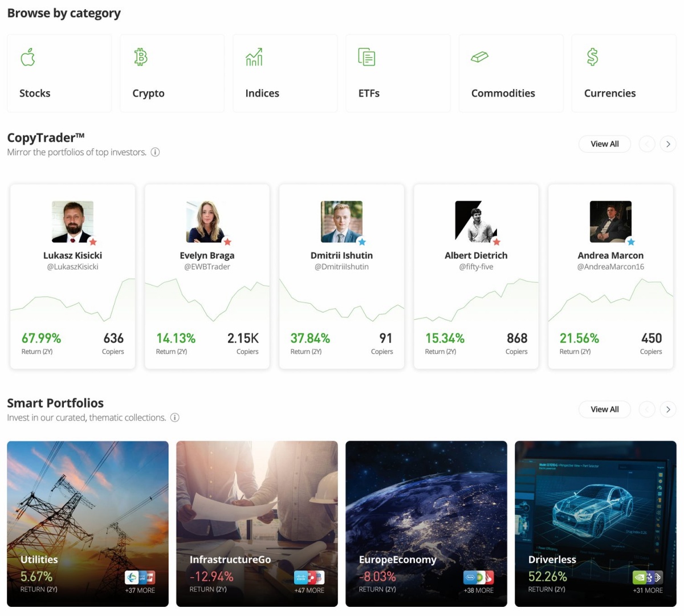Click the ETFs documents icon

pyautogui.click(x=367, y=57)
